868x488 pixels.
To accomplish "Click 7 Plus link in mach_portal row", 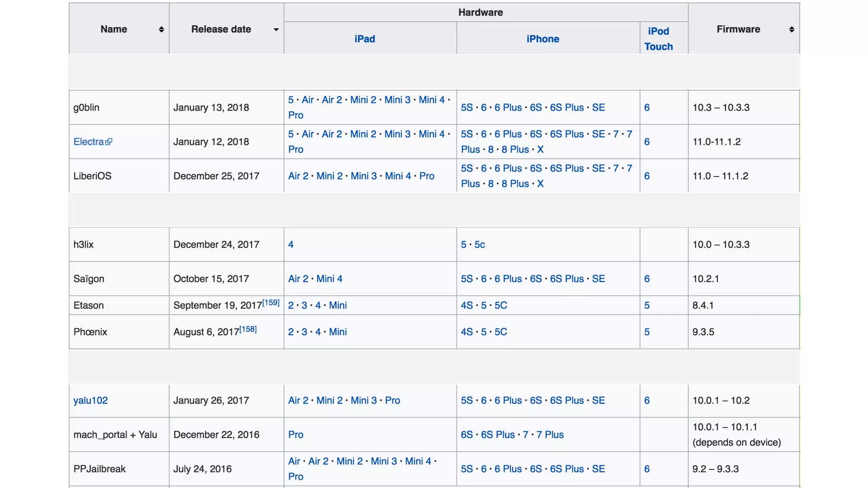I will tap(550, 435).
